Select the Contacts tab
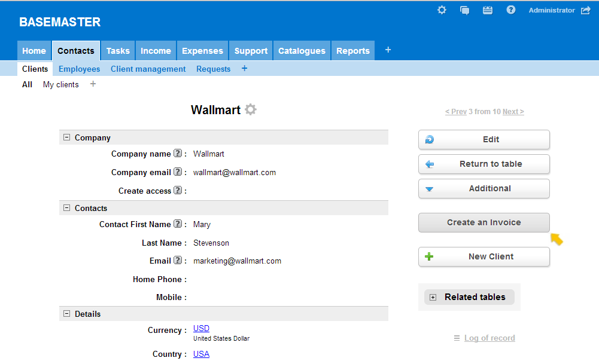Image resolution: width=599 pixels, height=364 pixels. 76,51
